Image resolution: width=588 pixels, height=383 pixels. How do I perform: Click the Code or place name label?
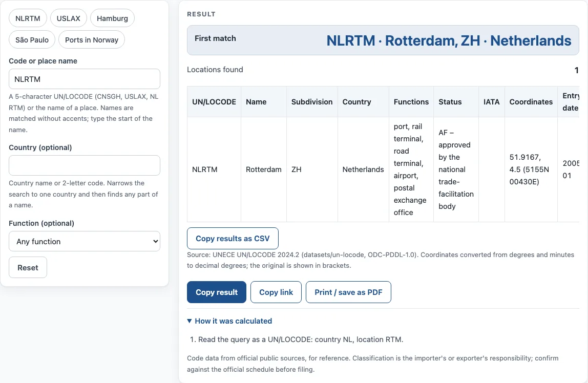(x=43, y=61)
